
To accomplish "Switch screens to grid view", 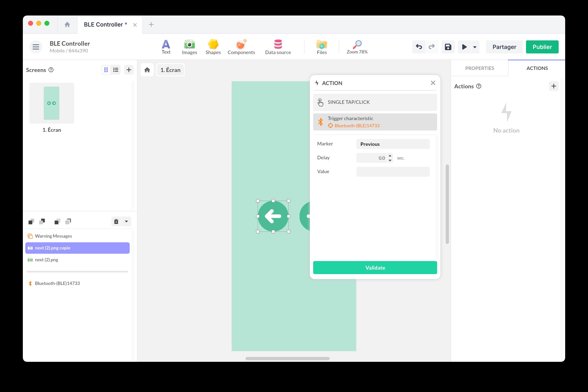I will pos(106,70).
